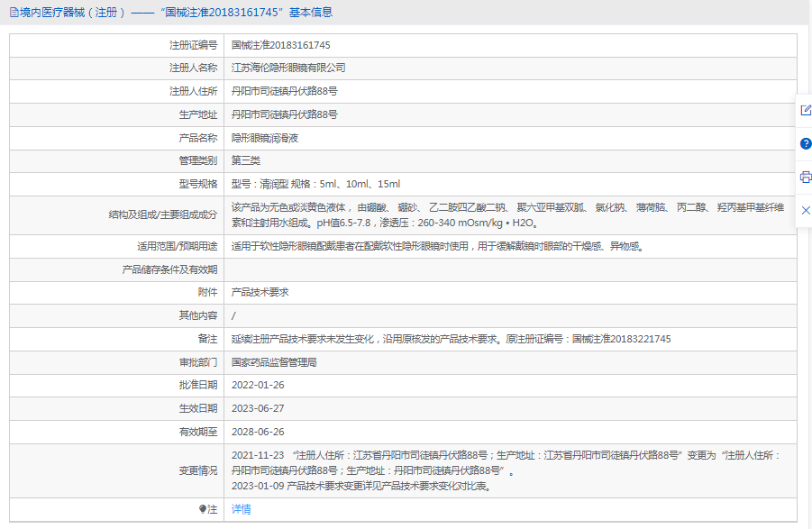Click 江苏海伦隐形眼镜有限公司 registrant name
812x529 pixels.
click(288, 68)
